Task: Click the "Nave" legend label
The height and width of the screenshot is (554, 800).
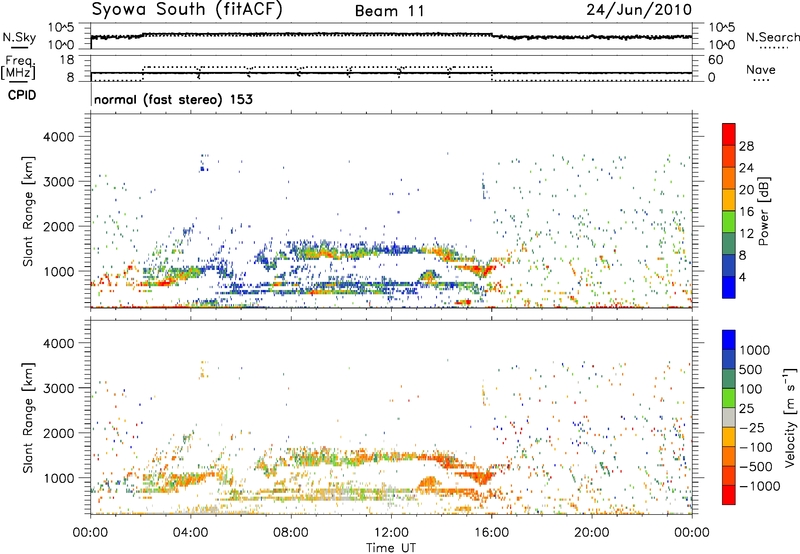Action: pyautogui.click(x=761, y=70)
